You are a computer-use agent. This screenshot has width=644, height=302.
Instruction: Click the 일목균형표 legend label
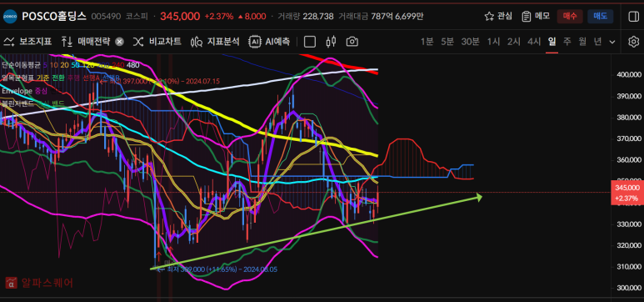coord(17,78)
